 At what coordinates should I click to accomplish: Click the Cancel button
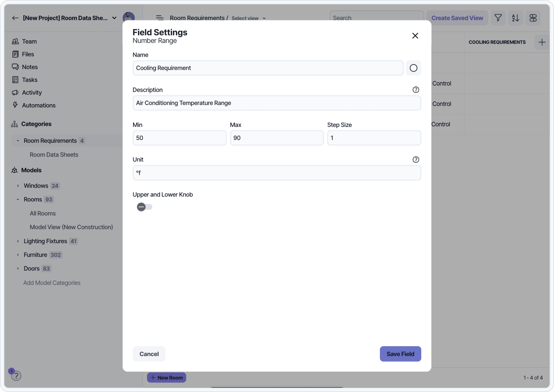149,354
